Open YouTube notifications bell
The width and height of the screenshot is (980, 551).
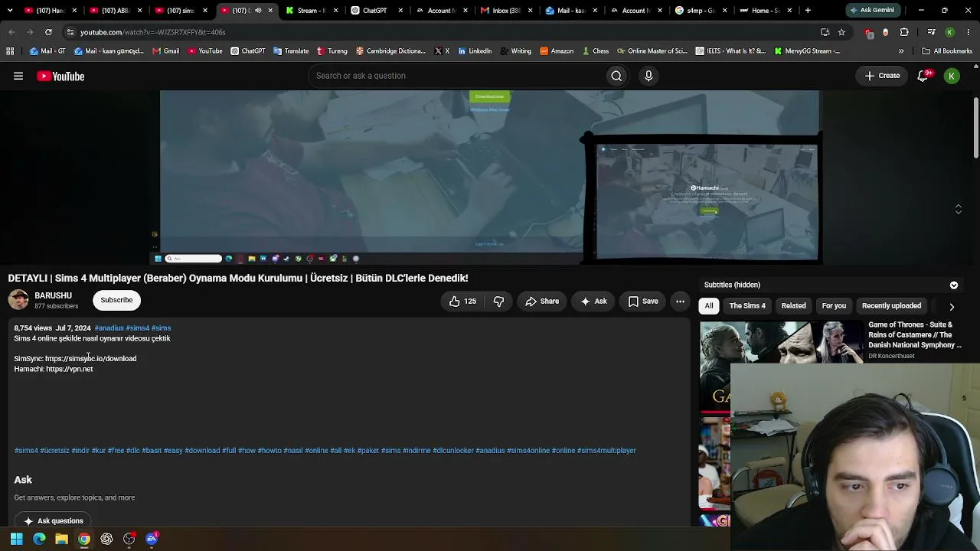pos(923,76)
